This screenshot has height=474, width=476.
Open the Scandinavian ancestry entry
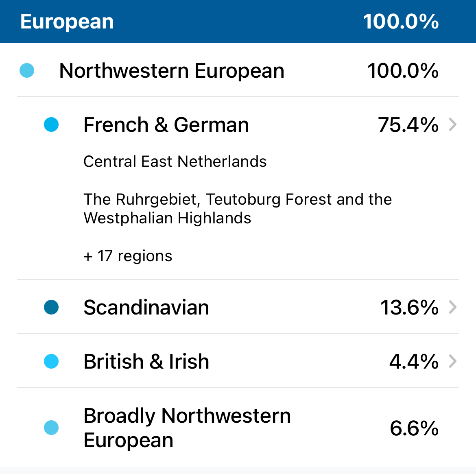146,307
